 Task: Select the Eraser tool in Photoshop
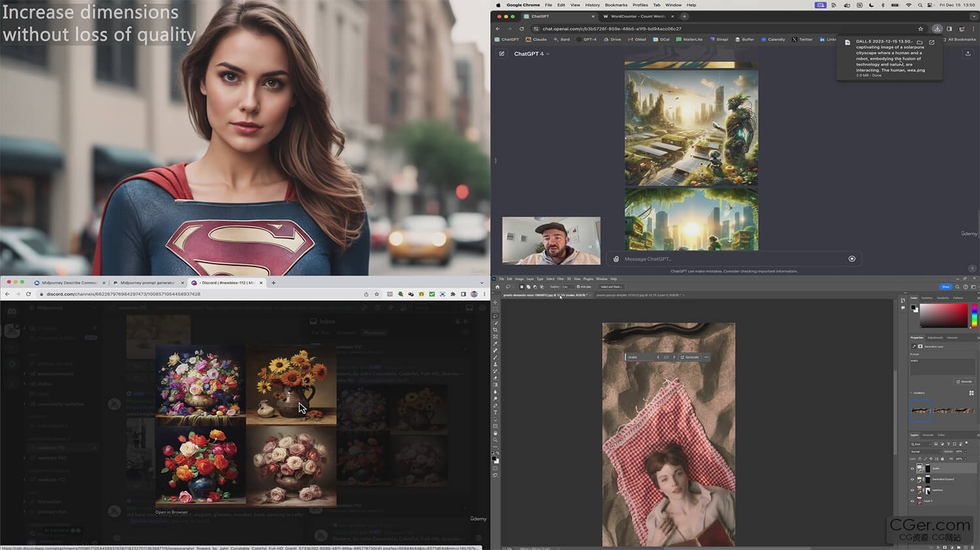coord(495,378)
